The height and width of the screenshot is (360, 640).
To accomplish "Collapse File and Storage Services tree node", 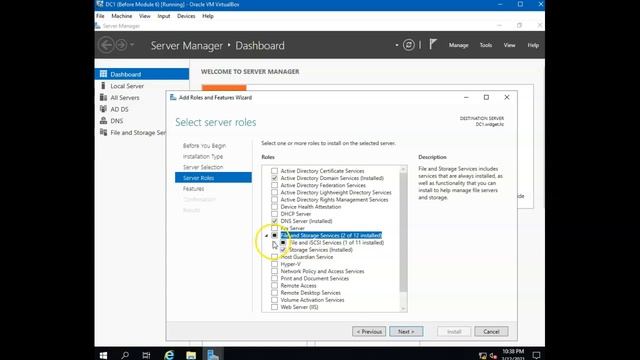I will 266,236.
